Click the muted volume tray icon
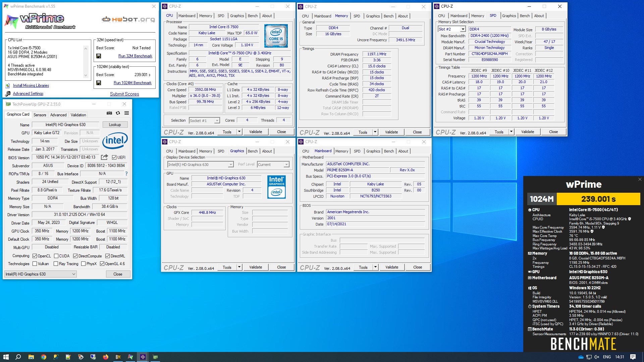 coord(597,357)
